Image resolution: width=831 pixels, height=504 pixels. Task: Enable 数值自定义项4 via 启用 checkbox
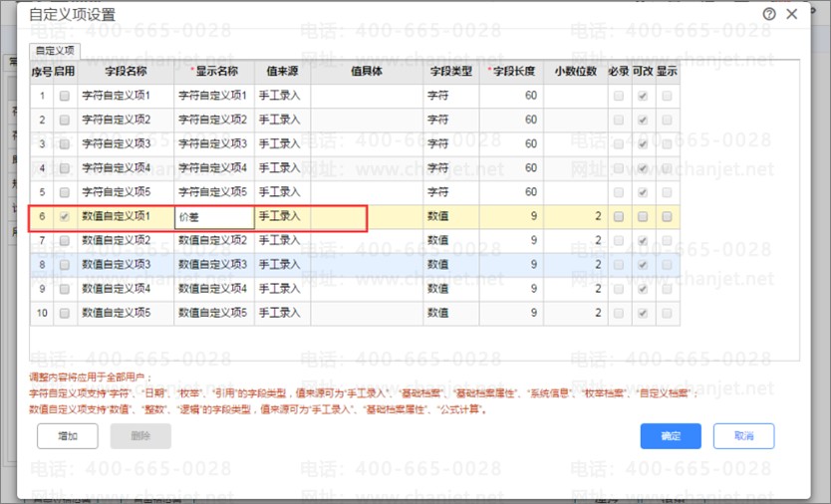coord(65,289)
